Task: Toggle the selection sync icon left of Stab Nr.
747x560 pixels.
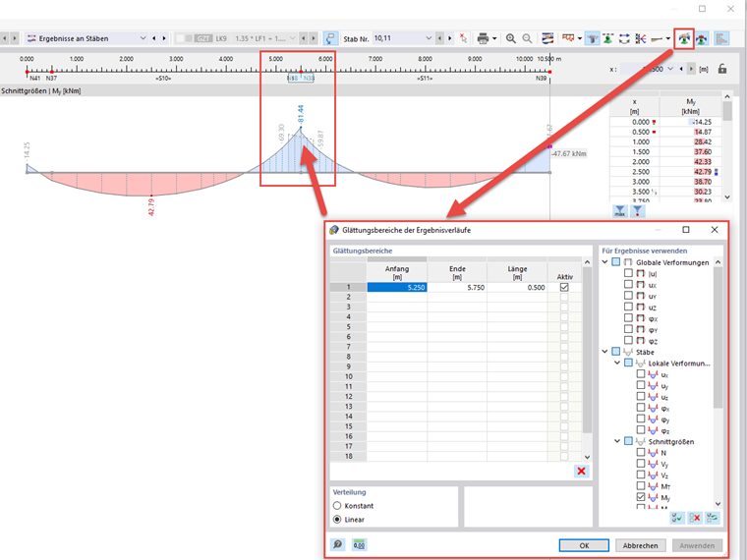Action: [330, 38]
